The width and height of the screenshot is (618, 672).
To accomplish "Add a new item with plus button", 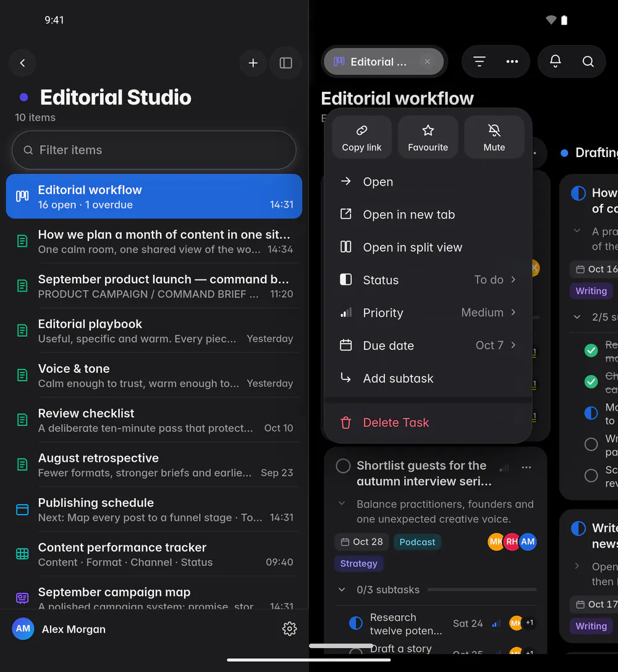I will tap(253, 63).
